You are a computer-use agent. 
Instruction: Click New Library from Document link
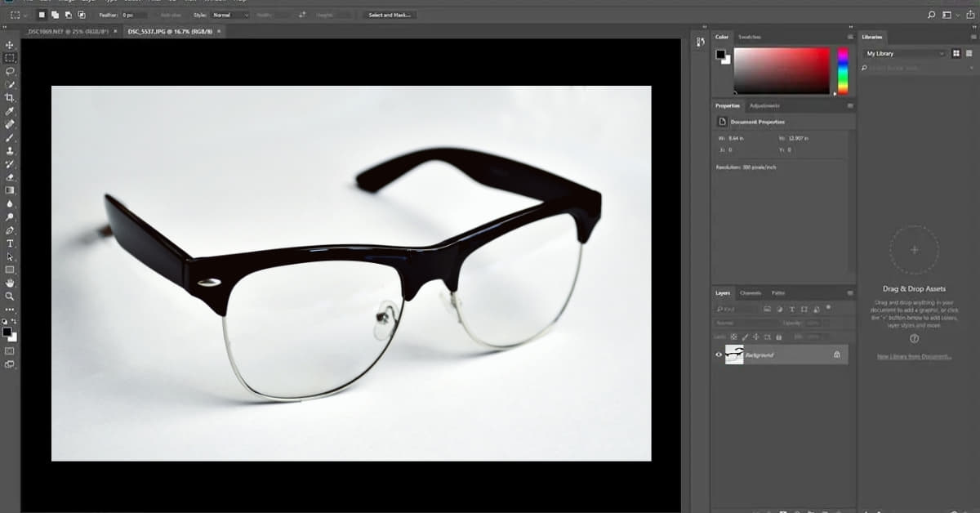[x=914, y=356]
